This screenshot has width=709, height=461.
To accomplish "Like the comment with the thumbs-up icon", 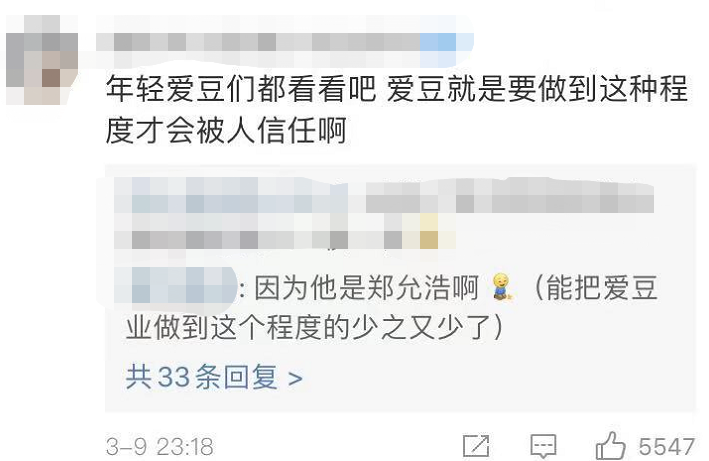I will point(610,446).
